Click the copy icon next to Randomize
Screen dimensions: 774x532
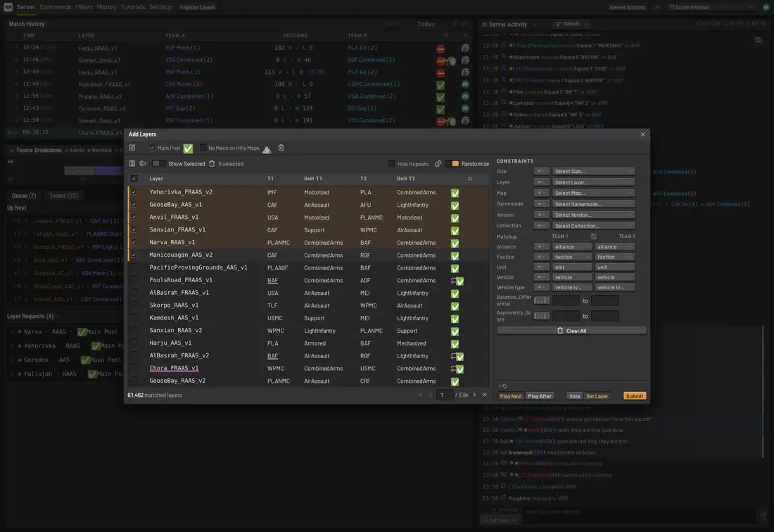click(438, 163)
